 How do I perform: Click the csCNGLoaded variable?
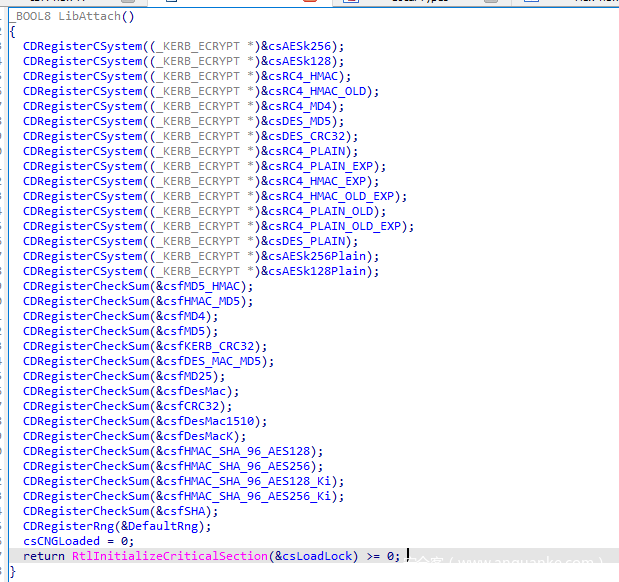(61, 541)
